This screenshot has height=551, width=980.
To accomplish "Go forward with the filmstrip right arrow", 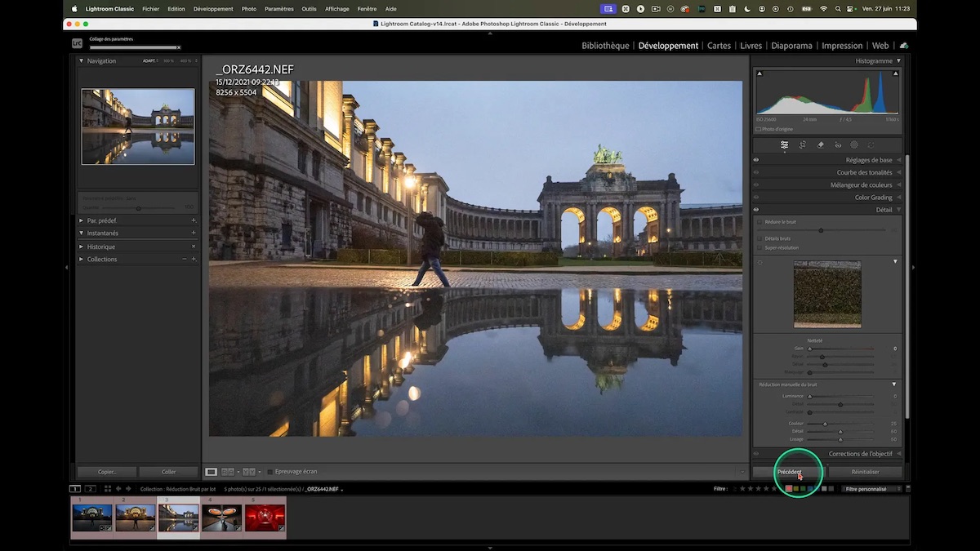I will tap(128, 489).
